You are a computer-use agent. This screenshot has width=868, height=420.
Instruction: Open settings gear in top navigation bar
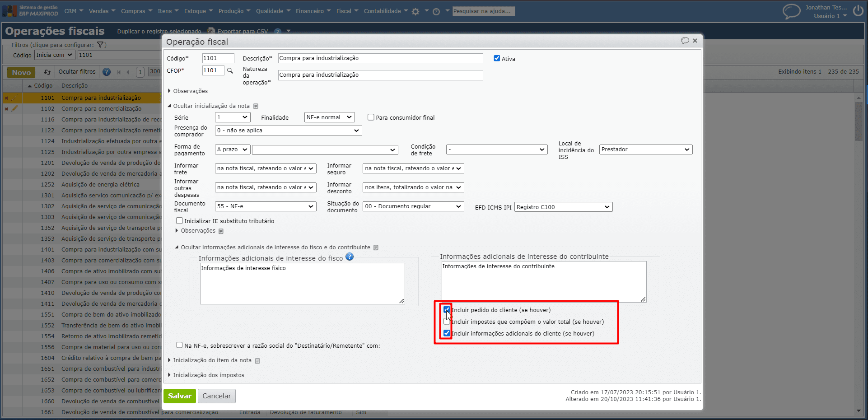(x=415, y=12)
